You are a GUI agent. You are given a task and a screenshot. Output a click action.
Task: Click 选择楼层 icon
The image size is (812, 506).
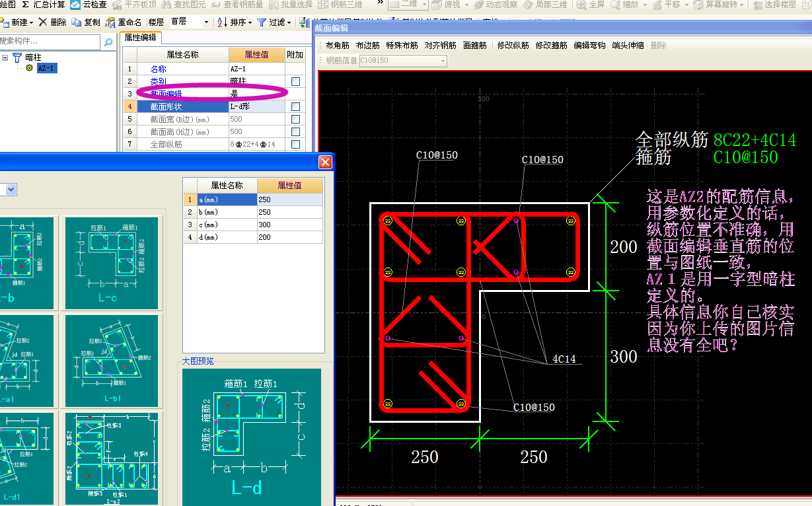point(757,5)
